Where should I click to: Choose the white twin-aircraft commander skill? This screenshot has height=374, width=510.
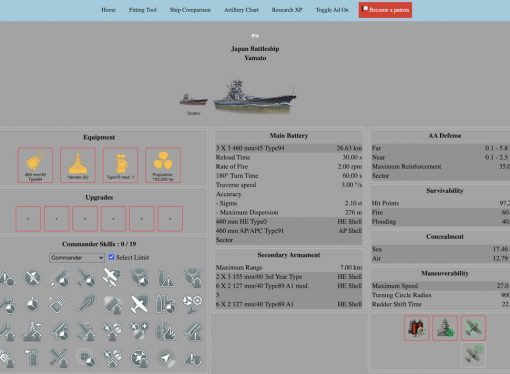[x=112, y=278]
